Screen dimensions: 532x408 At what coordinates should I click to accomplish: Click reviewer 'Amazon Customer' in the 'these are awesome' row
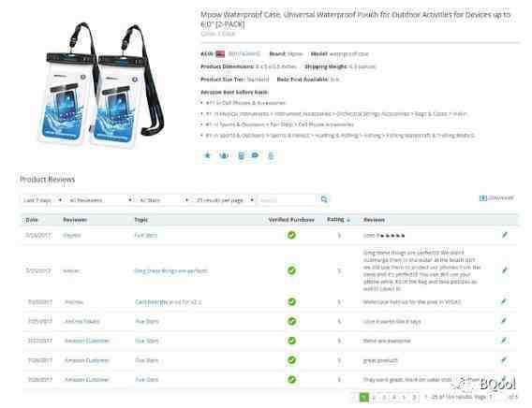87,341
